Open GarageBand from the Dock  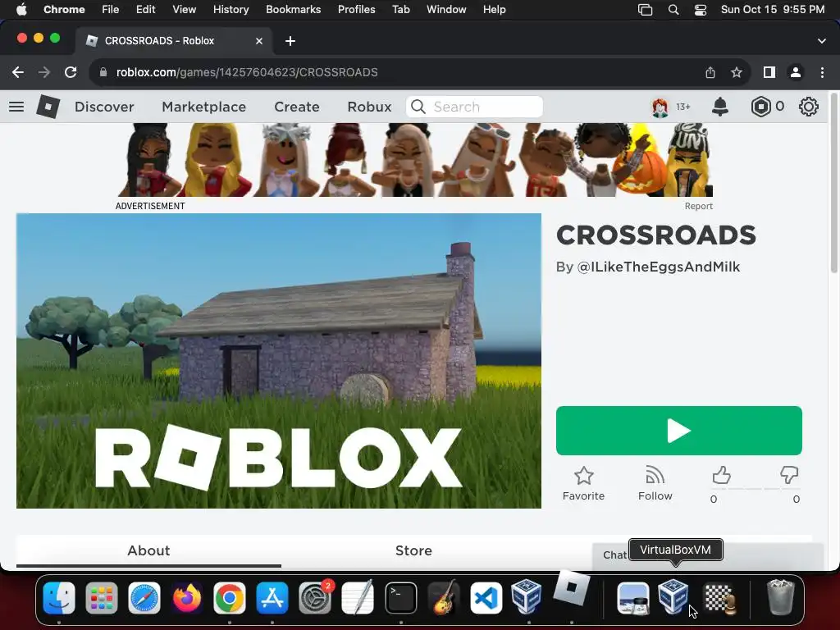(444, 598)
